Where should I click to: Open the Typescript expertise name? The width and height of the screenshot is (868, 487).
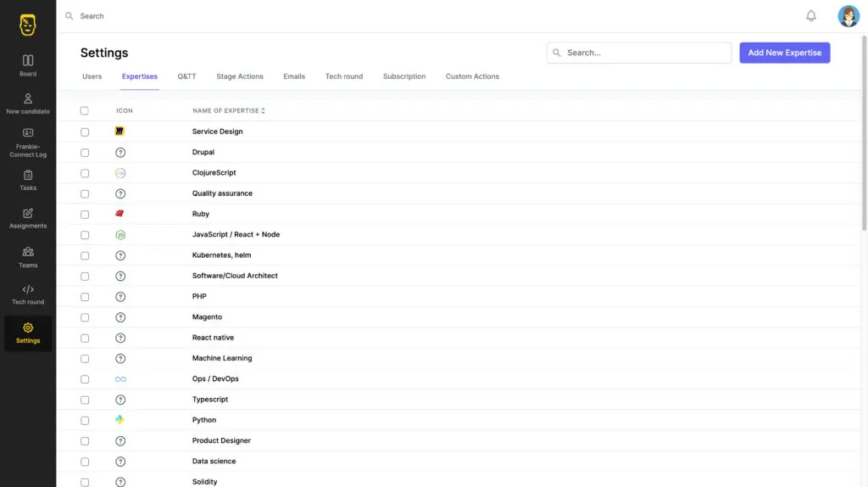coord(210,400)
